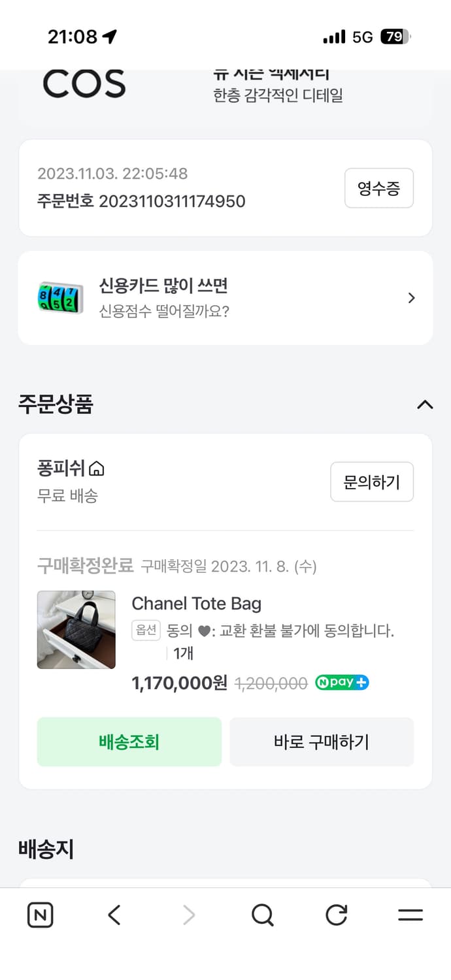Viewport: 451px width, 980px height.
Task: Open the COS brand banner
Action: pyautogui.click(x=84, y=83)
